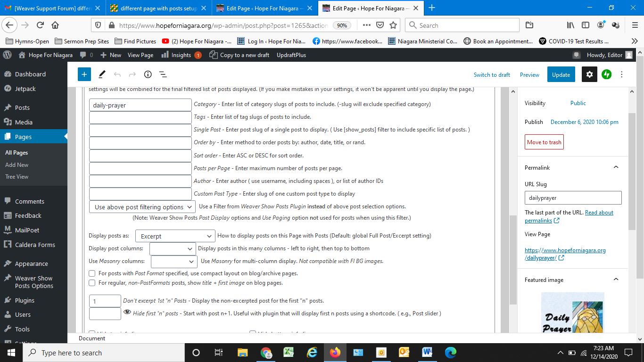Switch to Weaver Support Forum tab

pos(52,8)
